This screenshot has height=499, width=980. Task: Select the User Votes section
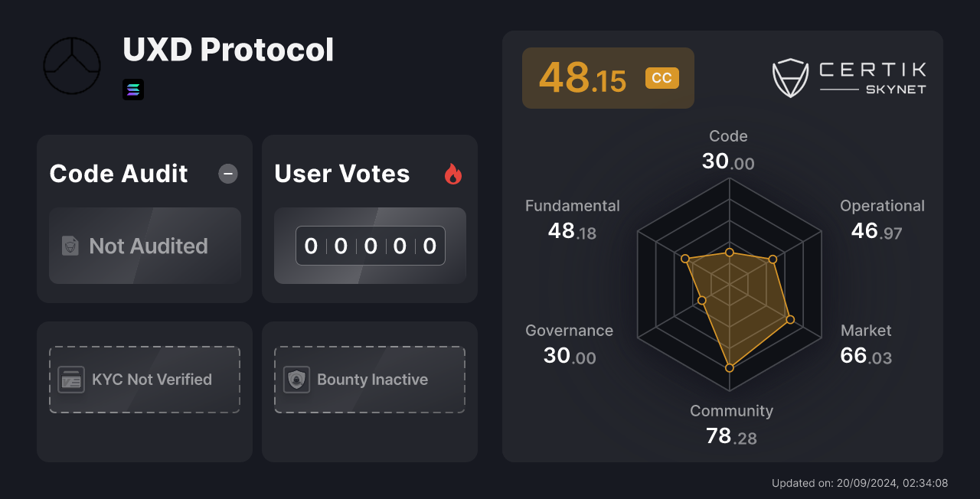click(x=341, y=174)
